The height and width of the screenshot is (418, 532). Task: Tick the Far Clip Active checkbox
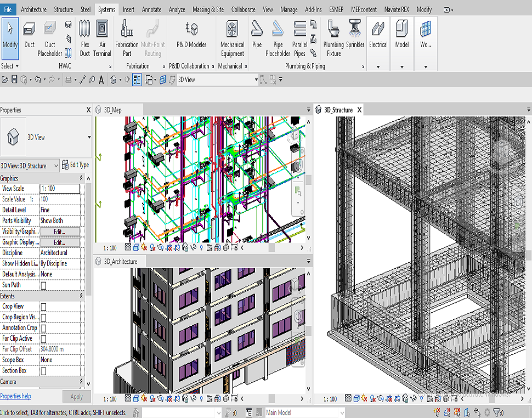point(43,339)
